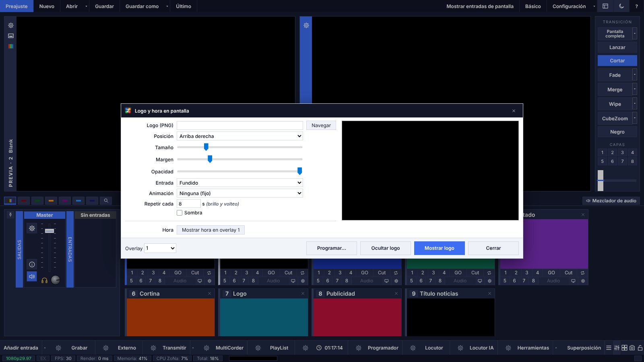Click Guardar como in top menu
644x362 pixels.
point(142,6)
